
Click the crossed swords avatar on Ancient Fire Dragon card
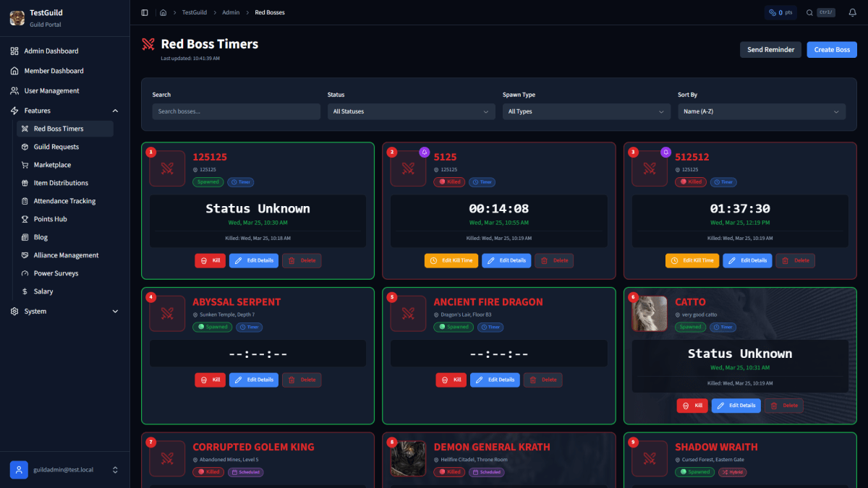(x=409, y=314)
